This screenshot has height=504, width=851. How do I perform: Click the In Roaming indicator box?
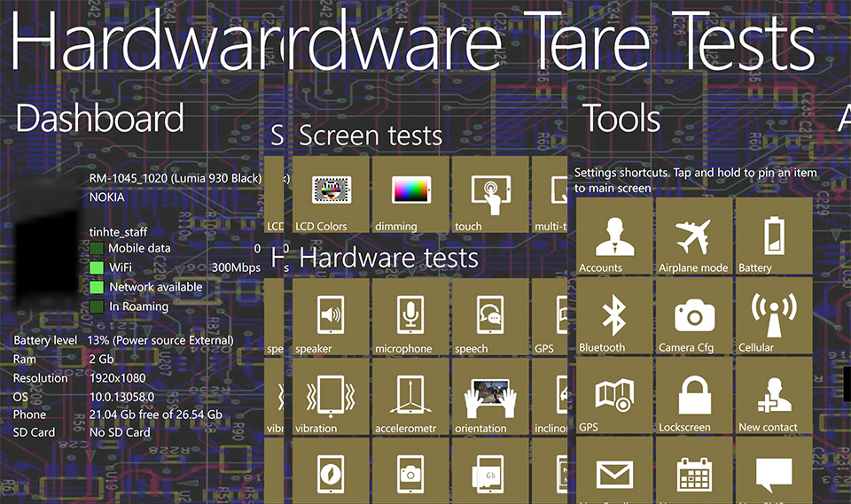coord(97,306)
